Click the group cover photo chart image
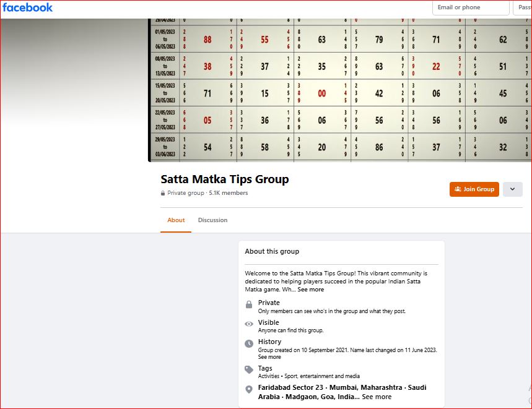This screenshot has width=532, height=409. [334, 87]
